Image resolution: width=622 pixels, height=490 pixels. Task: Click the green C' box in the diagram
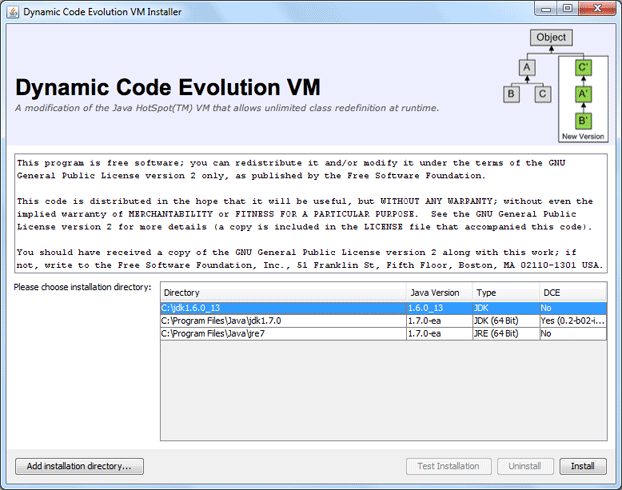[x=583, y=67]
